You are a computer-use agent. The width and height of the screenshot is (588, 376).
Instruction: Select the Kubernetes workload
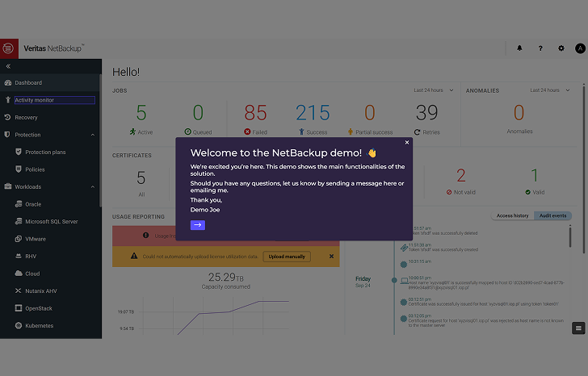pyautogui.click(x=50, y=325)
